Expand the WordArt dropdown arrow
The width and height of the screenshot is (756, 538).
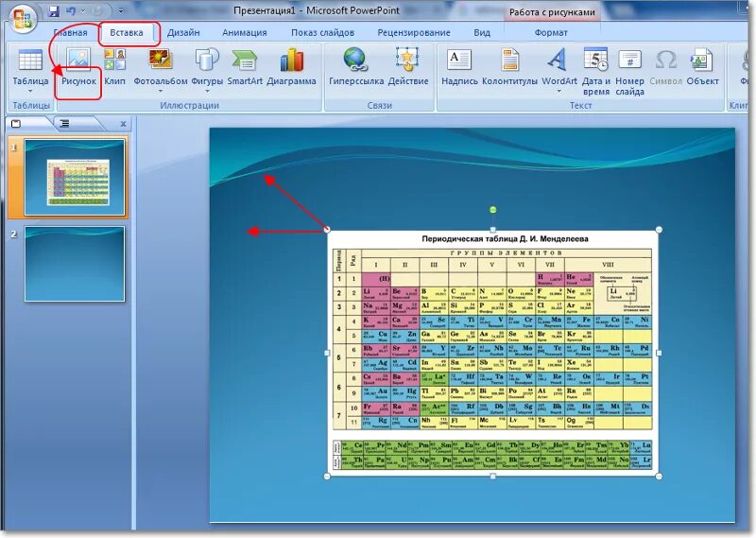559,91
